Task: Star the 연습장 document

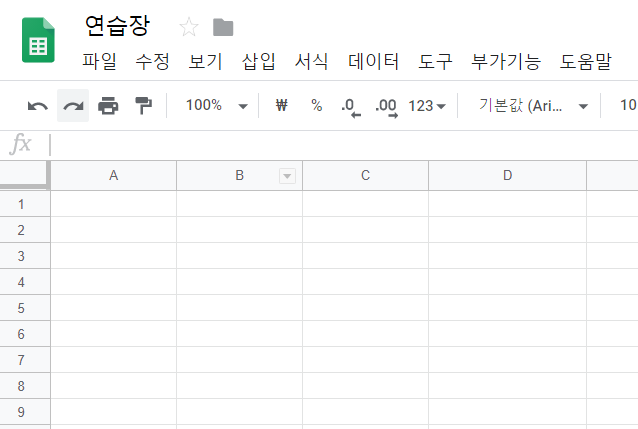Action: tap(189, 27)
